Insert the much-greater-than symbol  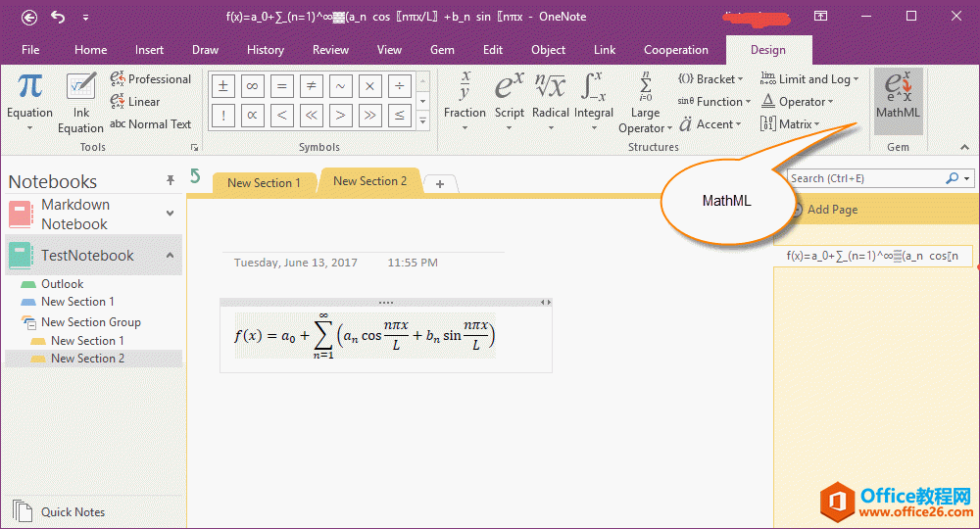point(370,115)
